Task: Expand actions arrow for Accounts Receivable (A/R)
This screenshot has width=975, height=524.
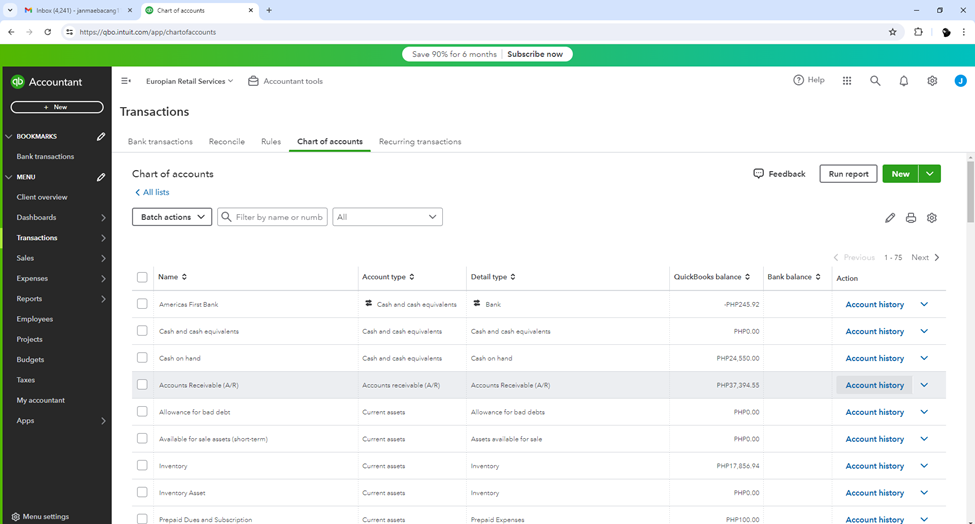Action: pos(924,385)
